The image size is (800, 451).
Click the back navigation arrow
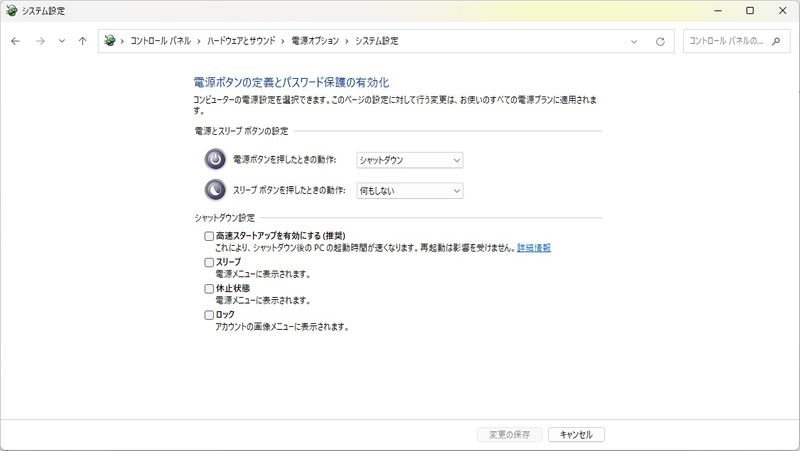[x=16, y=41]
